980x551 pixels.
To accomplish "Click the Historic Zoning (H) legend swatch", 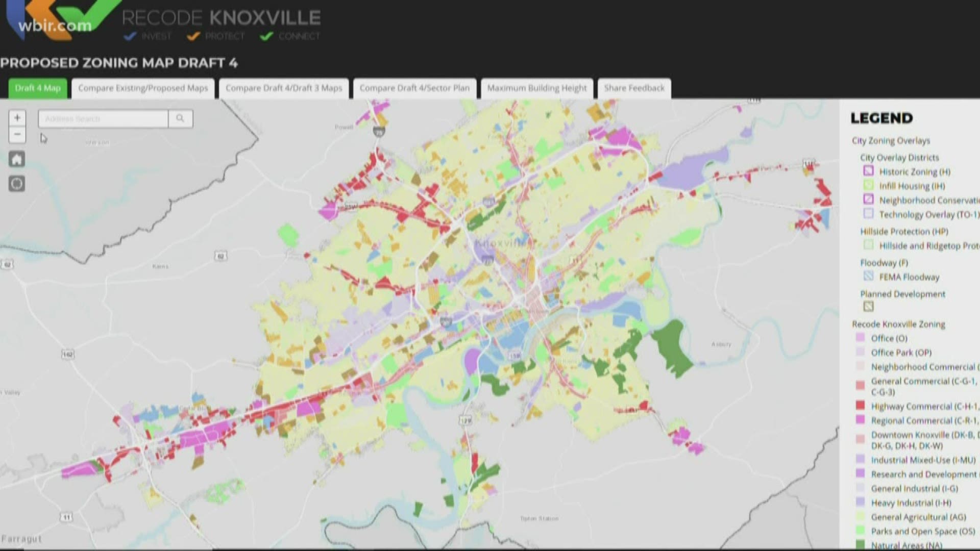I will (868, 171).
